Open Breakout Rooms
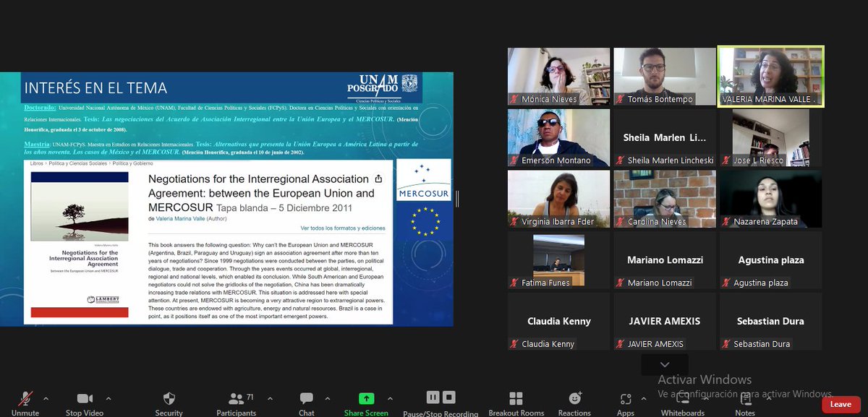Screen dimensions: 868x417 (x=516, y=403)
